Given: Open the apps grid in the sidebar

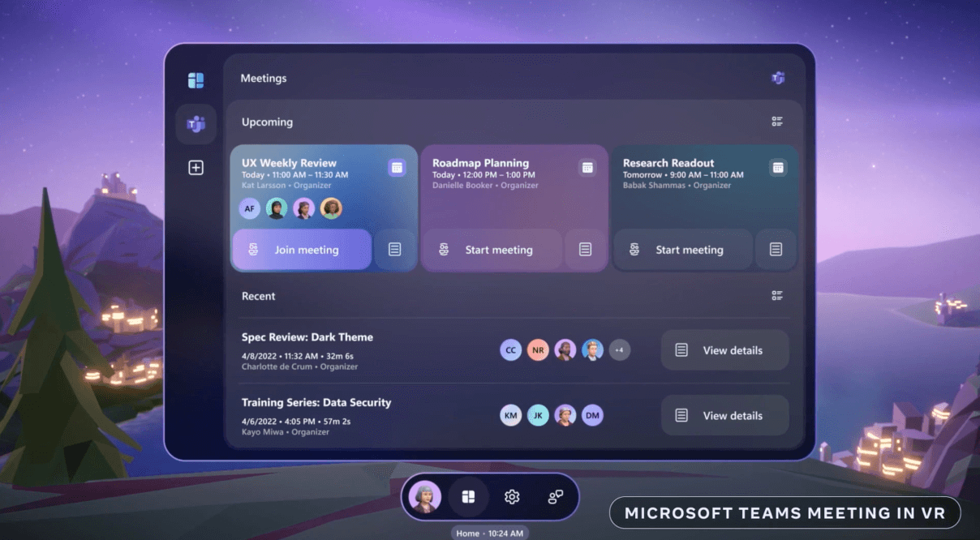Looking at the screenshot, I should pos(196,80).
